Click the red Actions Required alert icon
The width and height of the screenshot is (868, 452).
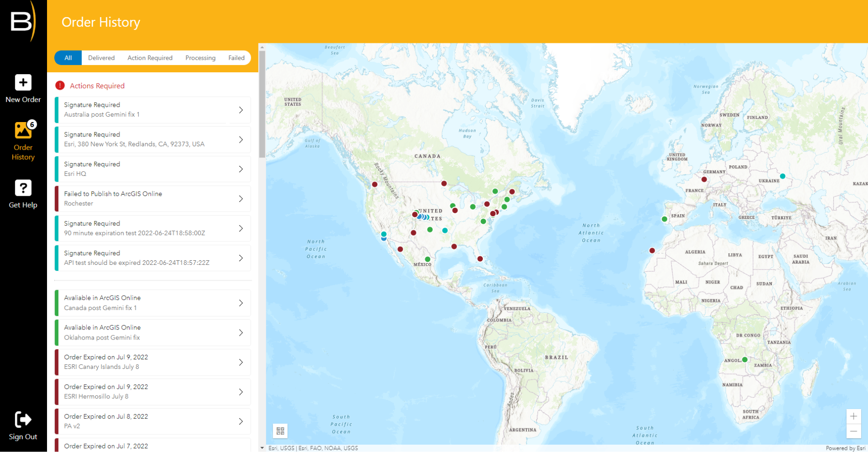tap(60, 85)
